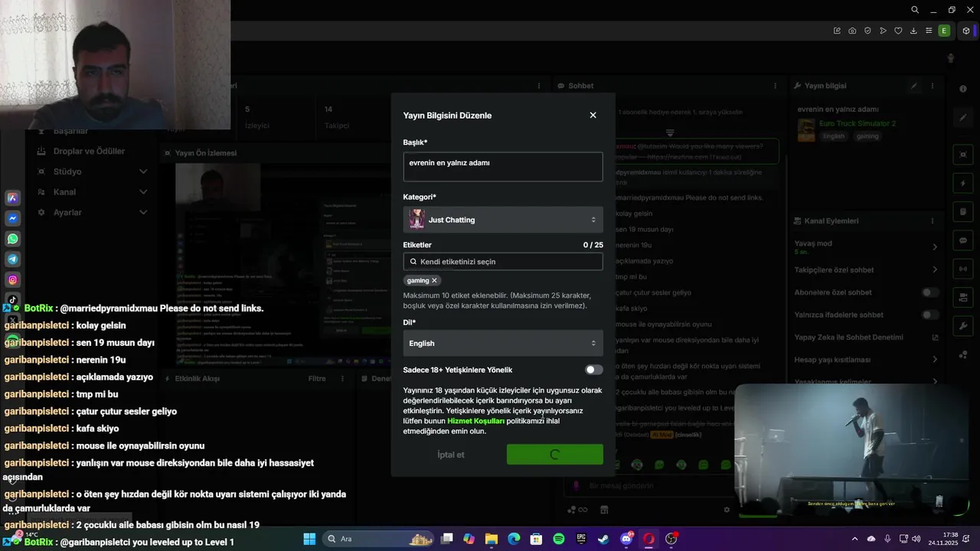Open the Dil English dropdown
This screenshot has width=980, height=551.
[x=503, y=343]
